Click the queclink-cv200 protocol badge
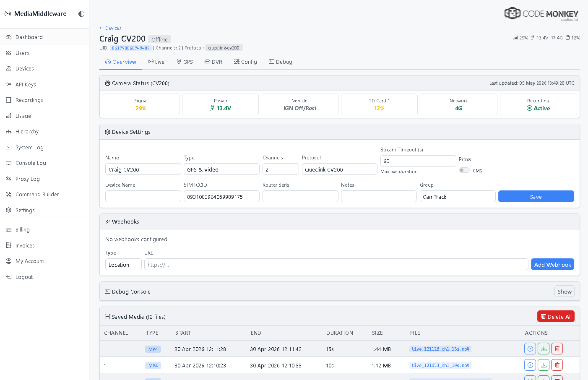This screenshot has width=588, height=380. pos(224,48)
